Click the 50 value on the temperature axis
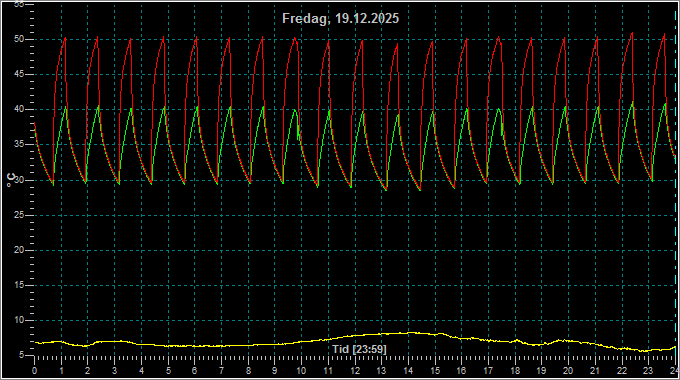Viewport: 680px width, 380px height. 19,39
